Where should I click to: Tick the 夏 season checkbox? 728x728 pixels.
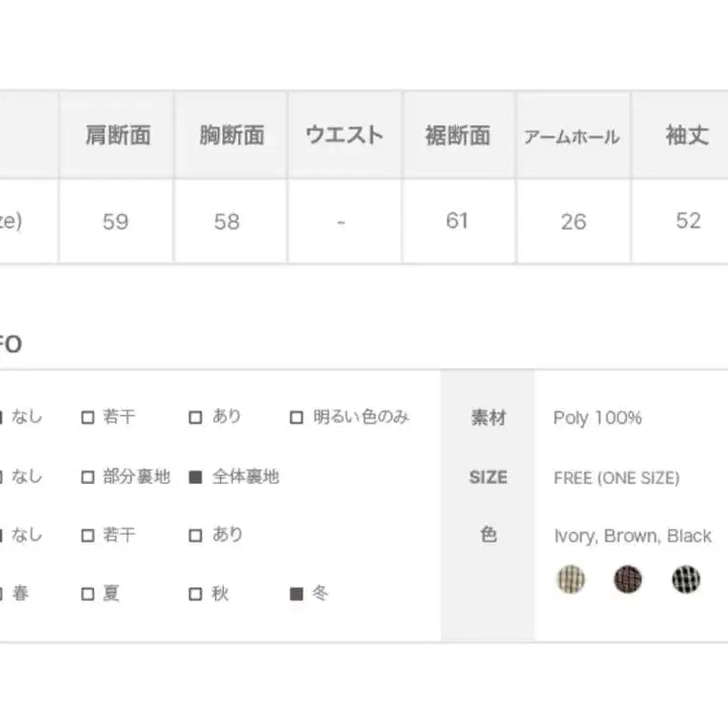(88, 595)
